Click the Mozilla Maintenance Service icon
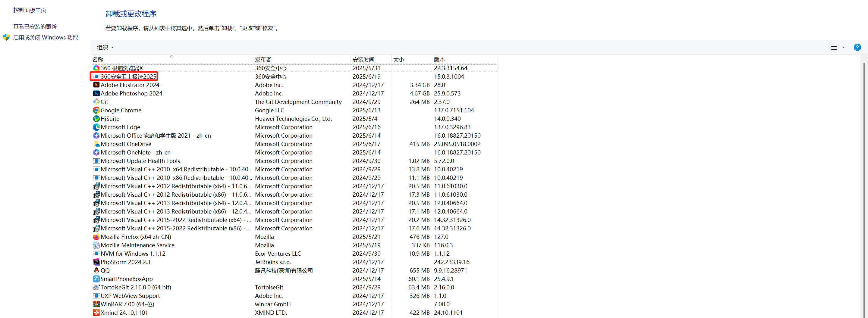 96,245
